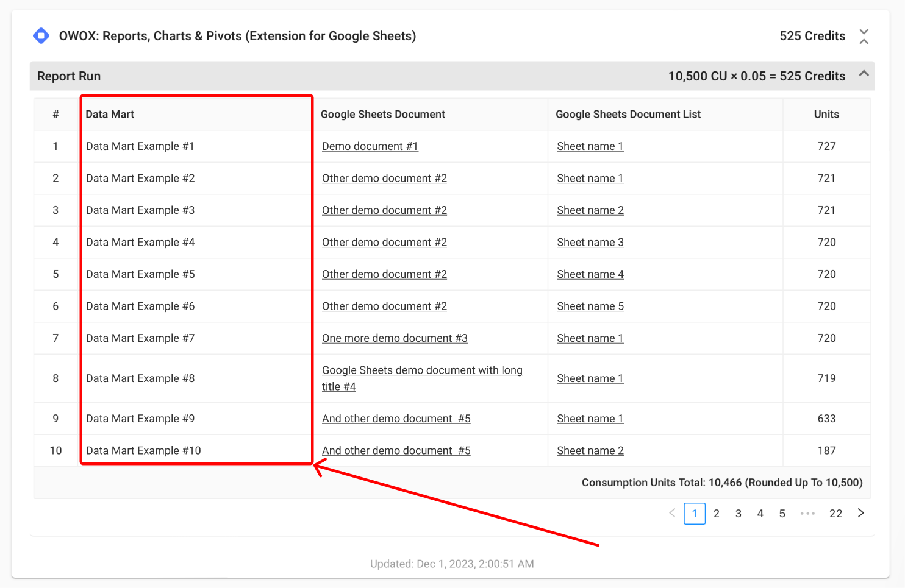Open Other demo document #2 in row 3
This screenshot has width=905, height=588.
point(384,210)
